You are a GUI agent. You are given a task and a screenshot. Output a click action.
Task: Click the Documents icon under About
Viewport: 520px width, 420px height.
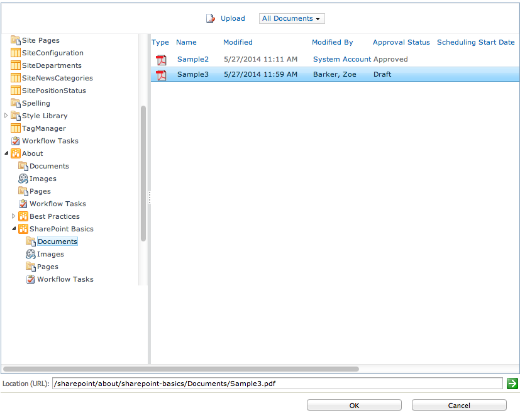coord(23,166)
